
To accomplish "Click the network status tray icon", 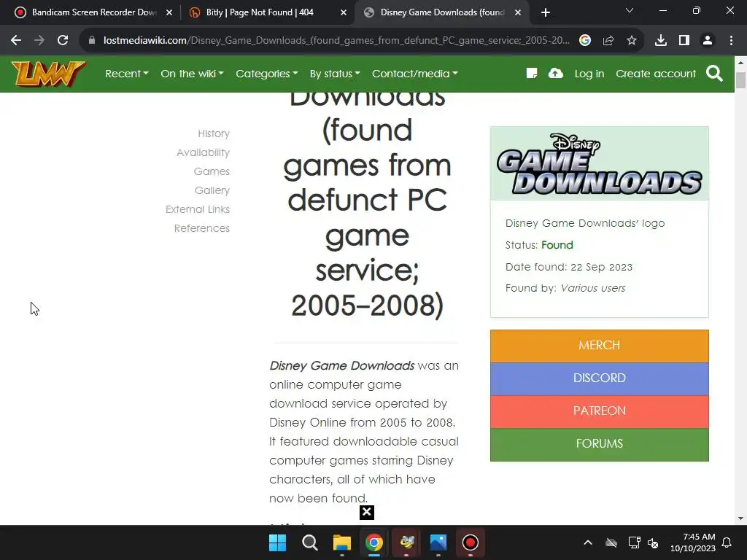I will tap(634, 542).
